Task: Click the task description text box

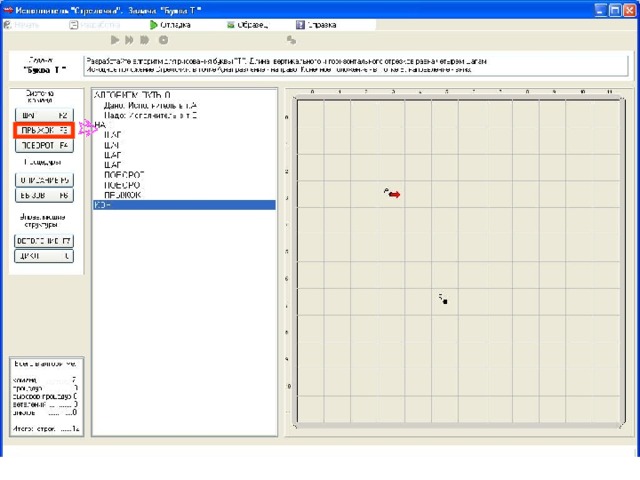Action: pos(356,65)
